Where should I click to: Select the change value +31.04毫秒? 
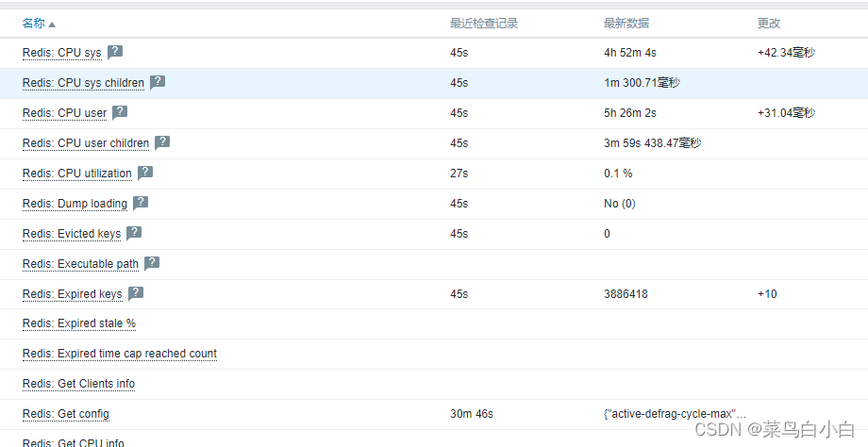coord(786,113)
